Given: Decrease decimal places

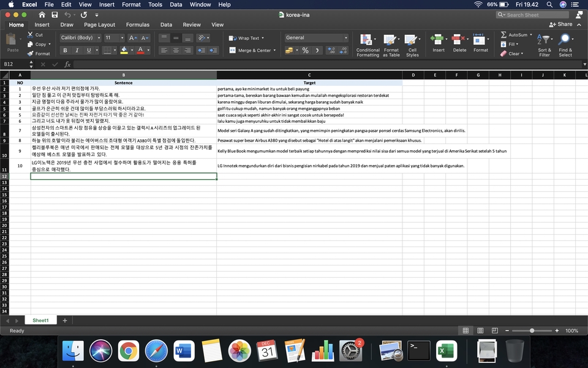Looking at the screenshot, I should [x=343, y=50].
